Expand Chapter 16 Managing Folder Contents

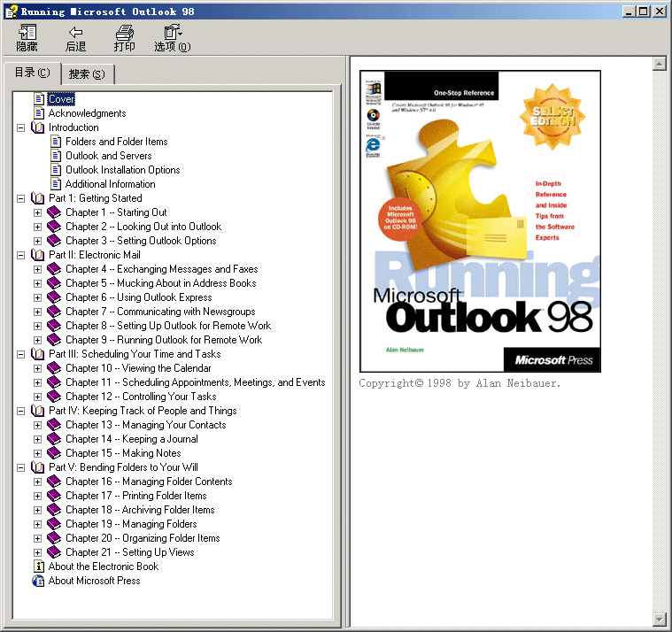pos(38,482)
